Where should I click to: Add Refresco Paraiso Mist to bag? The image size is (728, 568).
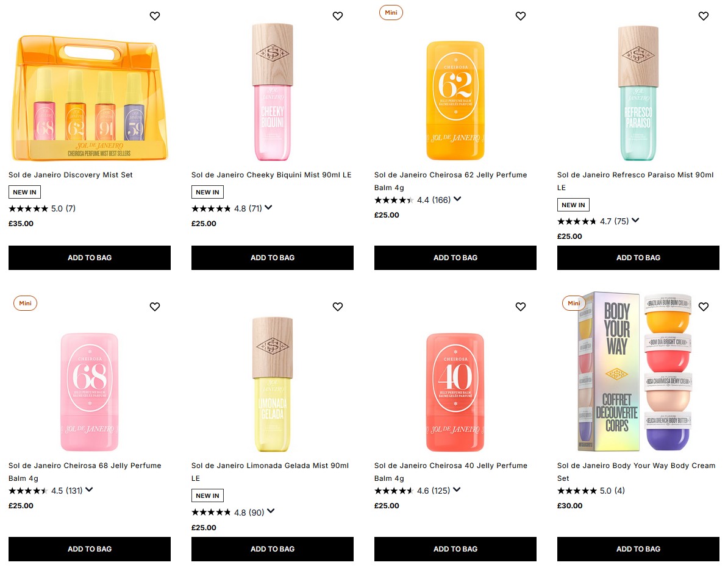coord(638,258)
